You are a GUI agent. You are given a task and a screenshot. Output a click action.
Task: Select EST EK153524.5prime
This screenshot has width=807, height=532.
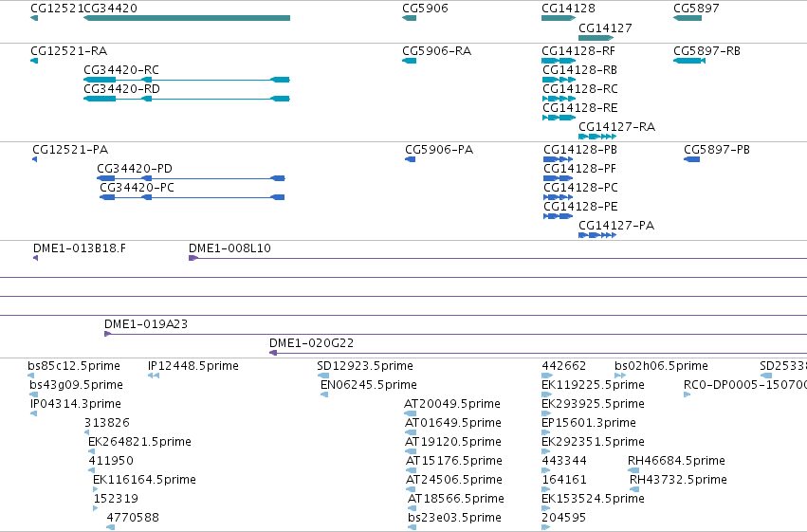click(546, 508)
